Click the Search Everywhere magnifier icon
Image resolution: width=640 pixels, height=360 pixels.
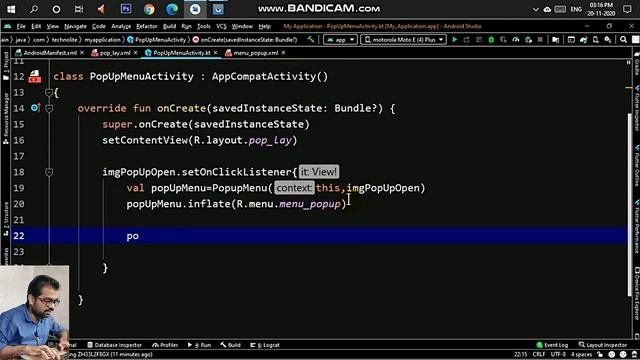coord(623,40)
